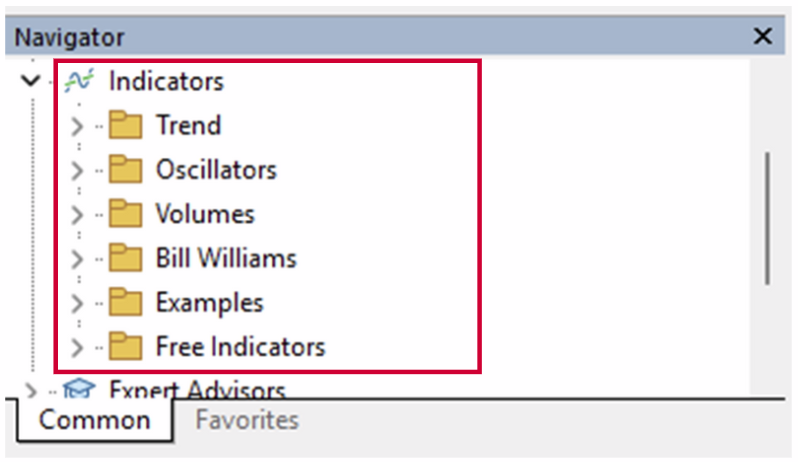The image size is (798, 462).
Task: Expand the Bill Williams folder chevron
Action: pos(77,258)
